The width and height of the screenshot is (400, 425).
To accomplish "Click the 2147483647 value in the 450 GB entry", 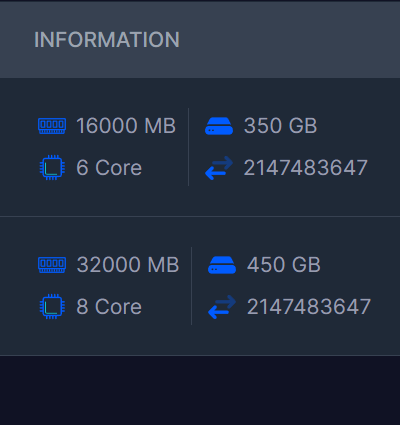I will point(309,307).
